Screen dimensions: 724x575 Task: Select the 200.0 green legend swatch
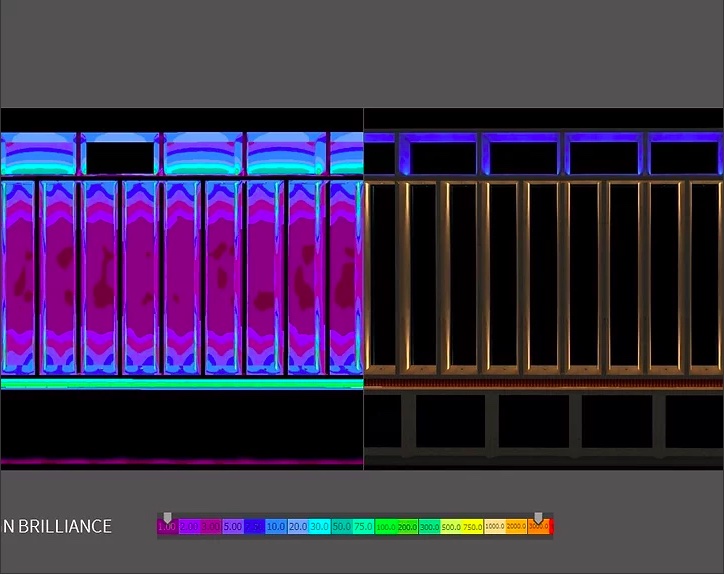[x=407, y=527]
